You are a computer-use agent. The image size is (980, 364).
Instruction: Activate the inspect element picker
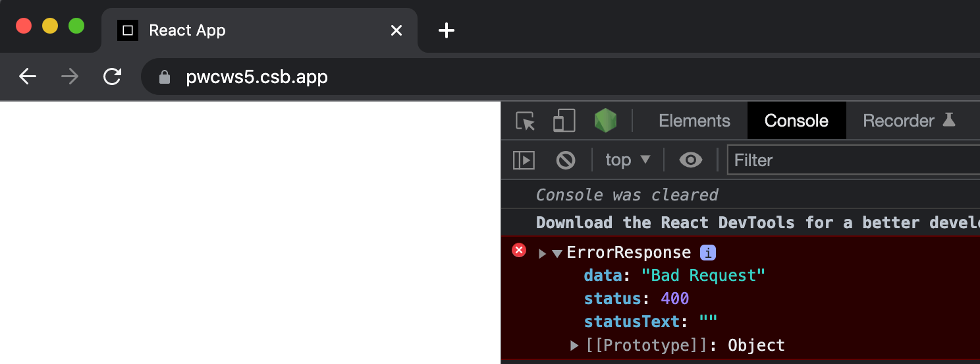coord(525,121)
